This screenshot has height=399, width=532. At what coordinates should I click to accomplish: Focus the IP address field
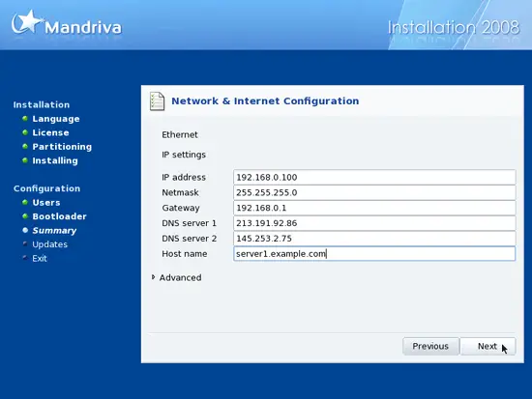pos(374,178)
